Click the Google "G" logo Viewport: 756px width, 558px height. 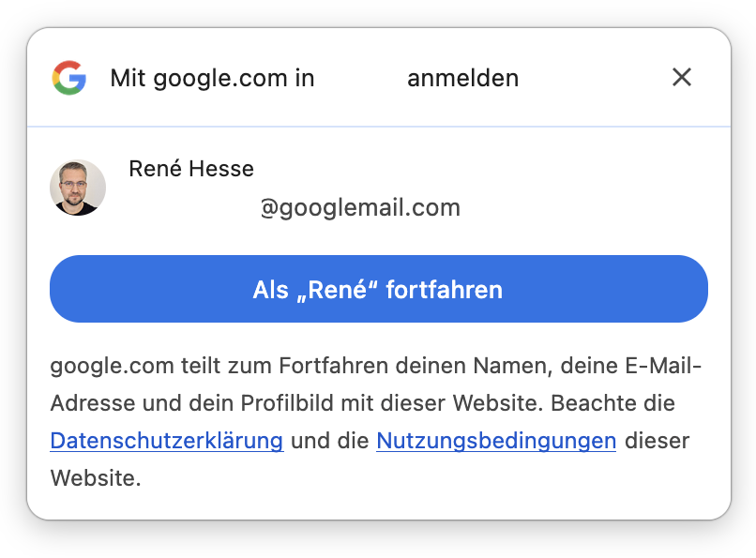[x=69, y=78]
